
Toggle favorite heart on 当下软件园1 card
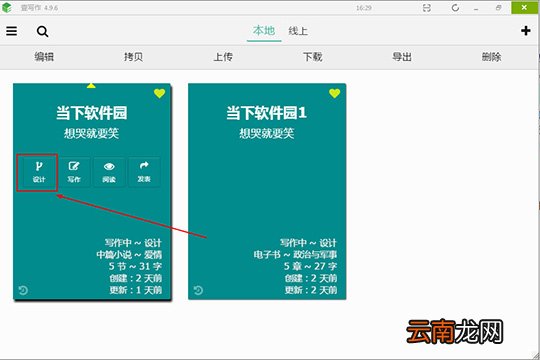334,93
